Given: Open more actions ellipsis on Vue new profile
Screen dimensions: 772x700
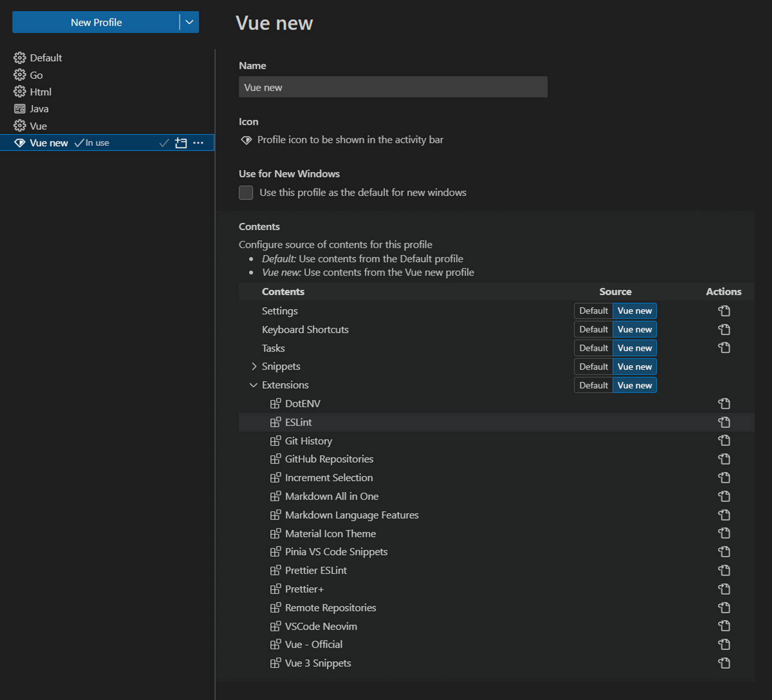Looking at the screenshot, I should (198, 143).
